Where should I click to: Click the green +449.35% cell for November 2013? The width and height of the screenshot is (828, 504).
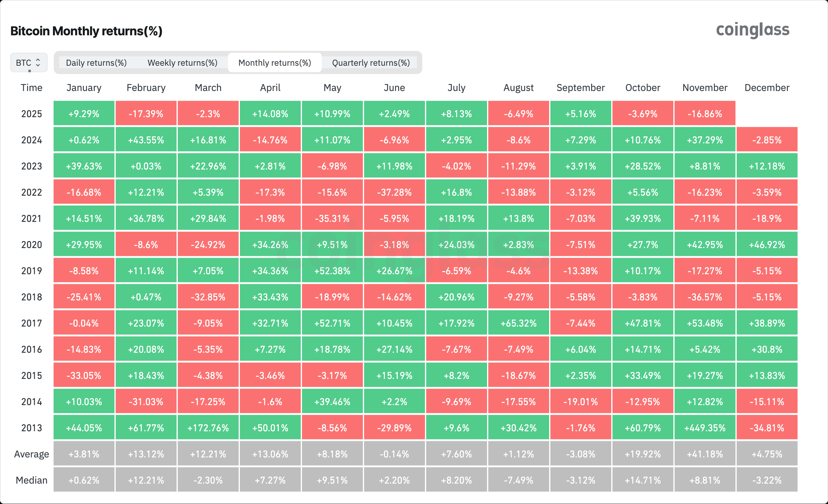click(x=704, y=427)
